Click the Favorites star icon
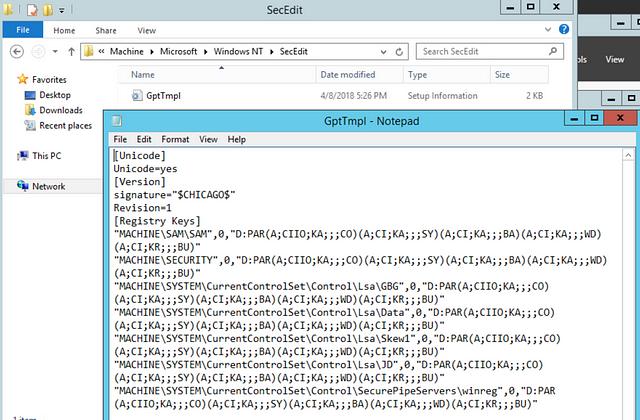Image resolution: width=640 pixels, height=420 pixels. click(22, 79)
